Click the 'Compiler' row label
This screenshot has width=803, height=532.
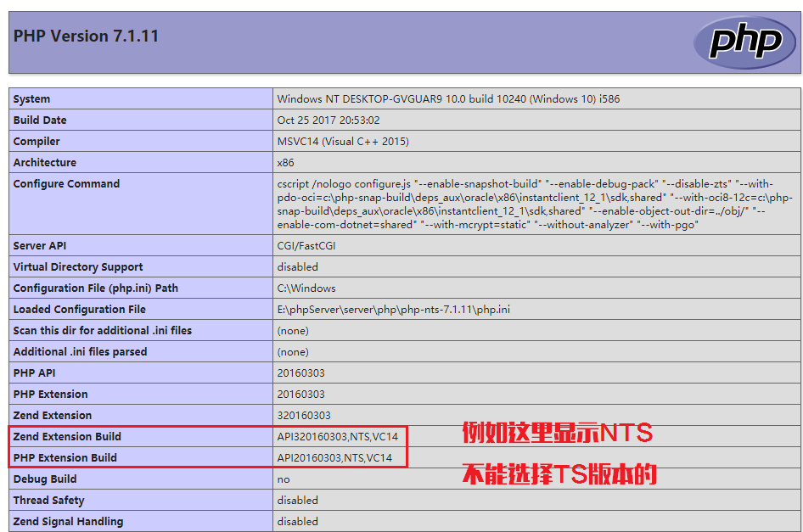click(x=36, y=142)
